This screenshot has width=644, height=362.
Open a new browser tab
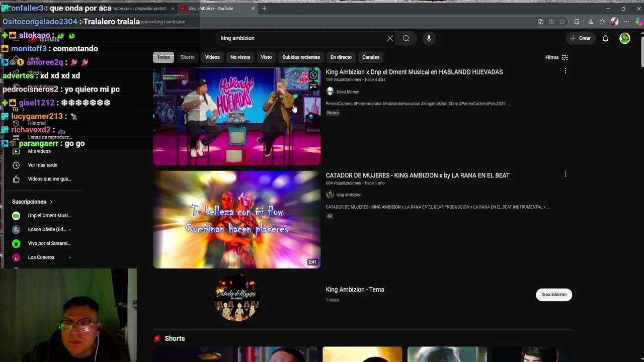[x=264, y=8]
